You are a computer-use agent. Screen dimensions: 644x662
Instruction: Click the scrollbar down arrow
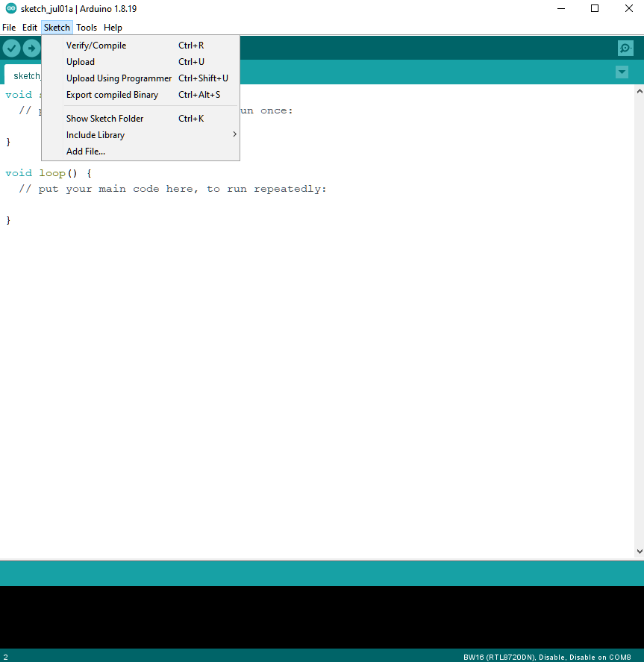[x=640, y=552]
